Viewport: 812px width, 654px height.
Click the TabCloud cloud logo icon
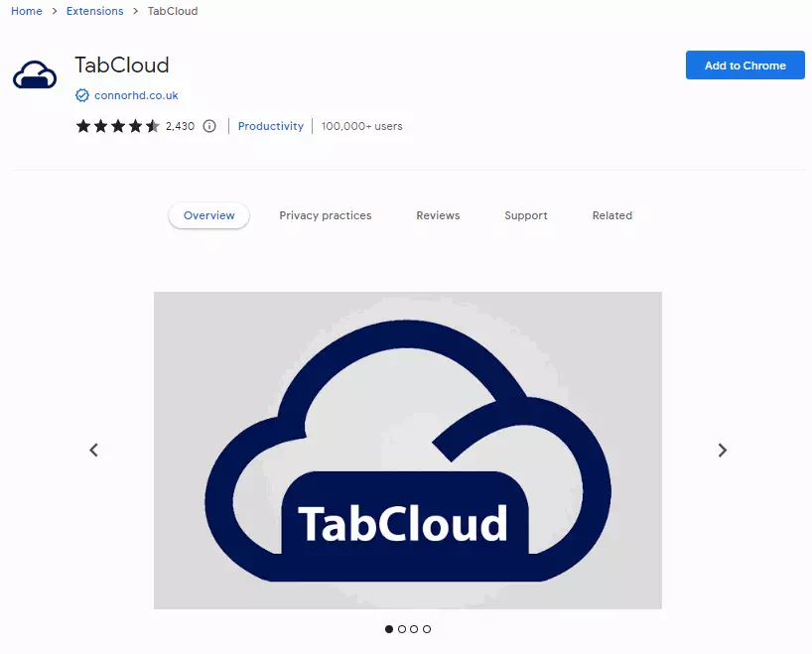coord(35,75)
